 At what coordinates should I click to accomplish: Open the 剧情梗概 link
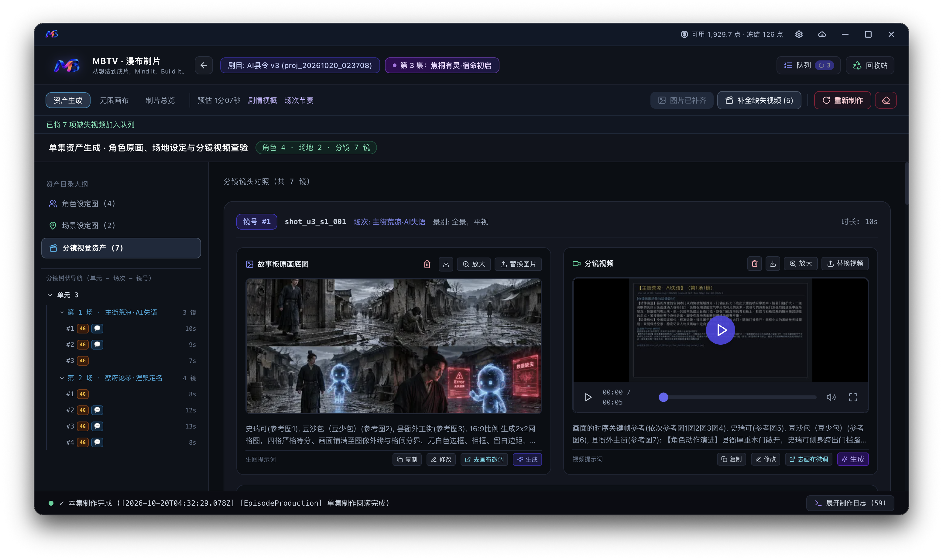[262, 101]
